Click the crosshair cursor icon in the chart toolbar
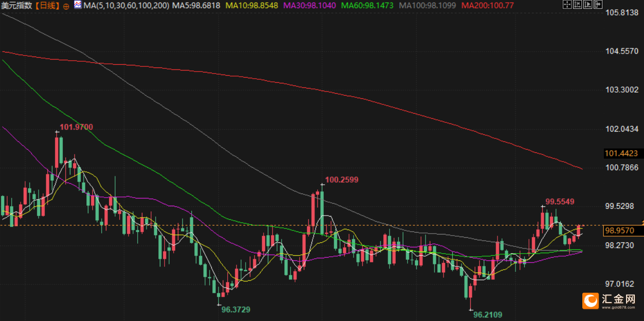 567,4
